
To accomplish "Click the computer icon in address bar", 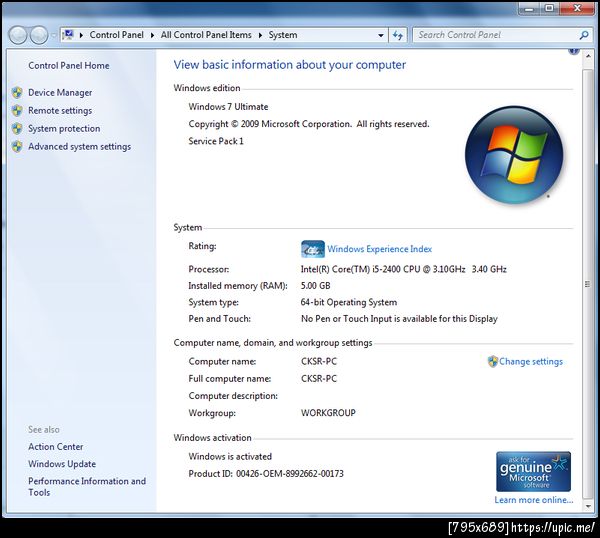I will point(68,35).
